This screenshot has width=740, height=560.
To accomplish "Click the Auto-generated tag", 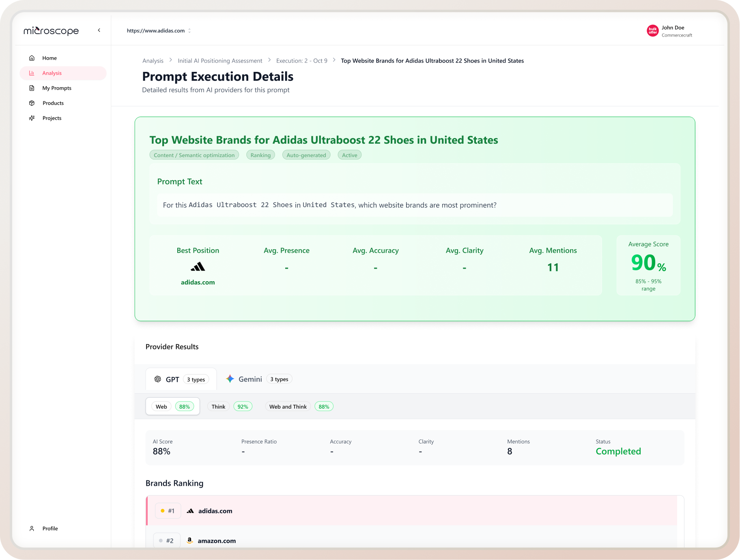I will [x=306, y=155].
